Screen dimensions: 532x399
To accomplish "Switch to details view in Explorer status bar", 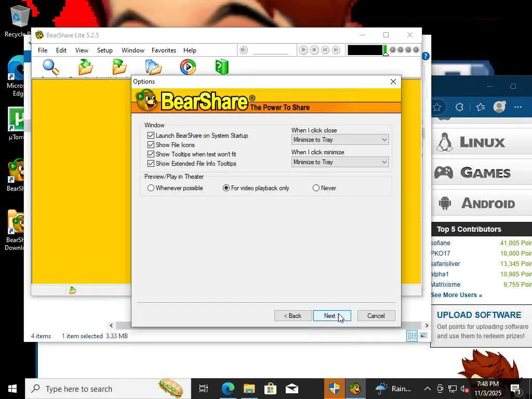I will (412, 336).
